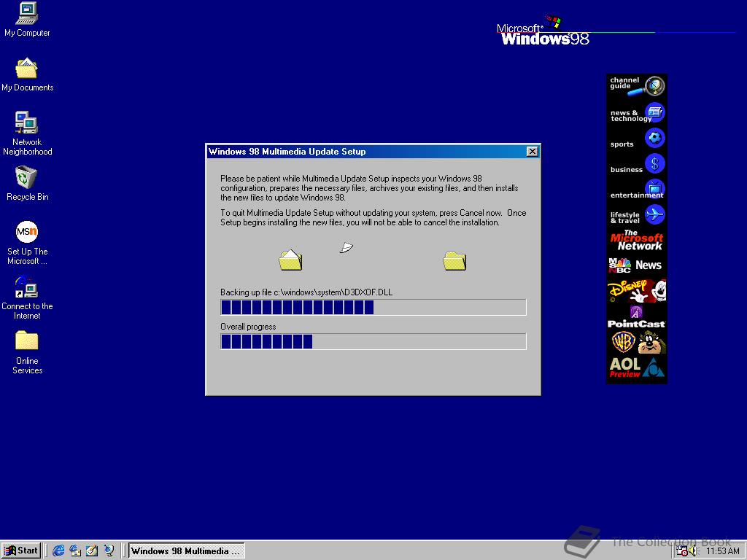747x560 pixels.
Task: Open the Disney channel
Action: point(636,291)
